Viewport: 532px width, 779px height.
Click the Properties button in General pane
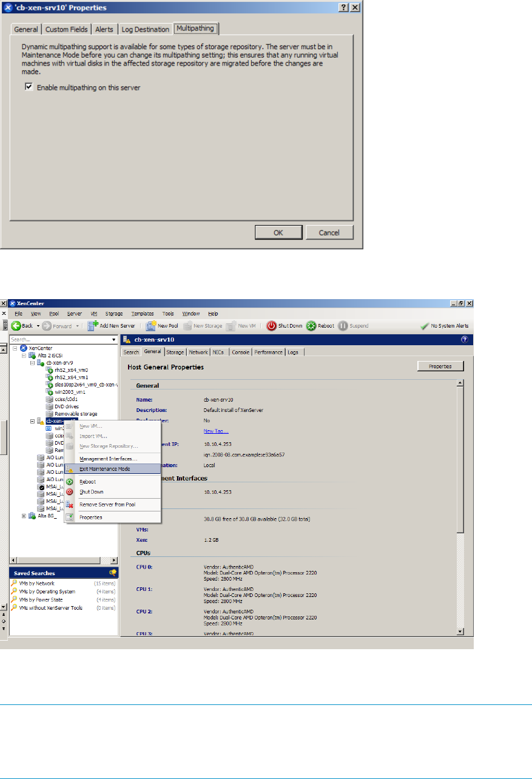click(440, 366)
